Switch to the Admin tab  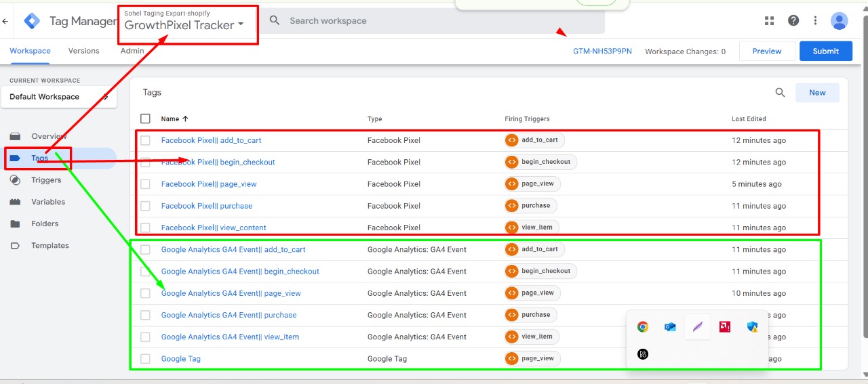[132, 51]
